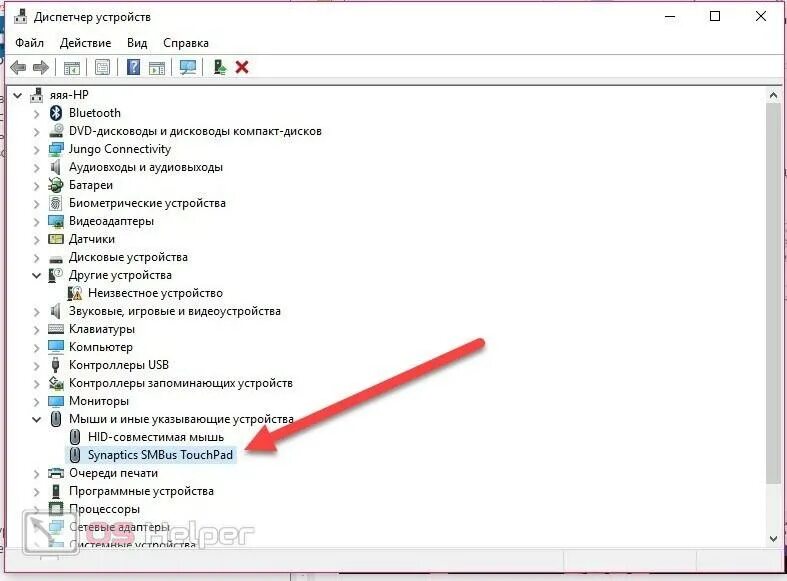The width and height of the screenshot is (787, 581).
Task: Click the Батареи battery icon
Action: [56, 185]
